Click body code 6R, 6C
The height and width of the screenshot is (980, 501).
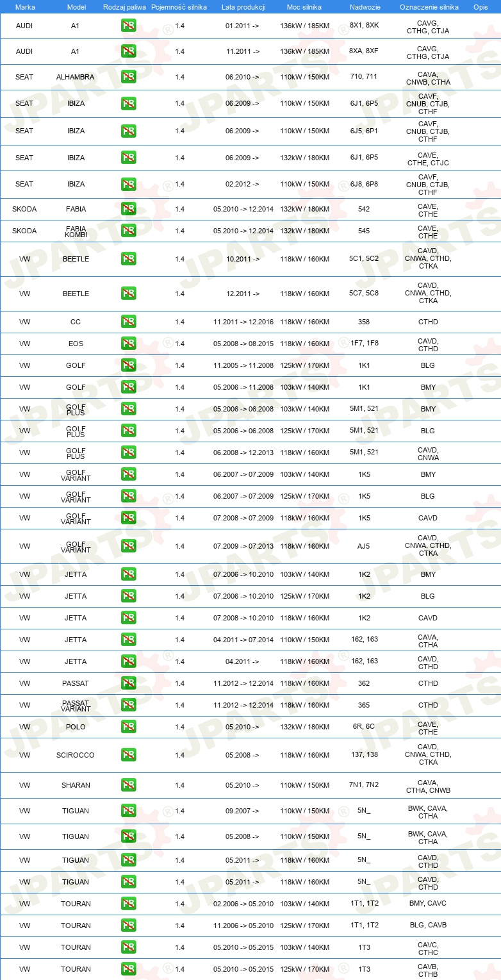tap(364, 727)
